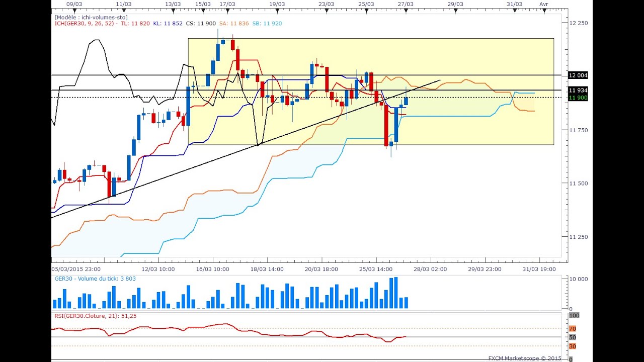This screenshot has width=644, height=362.
Task: Click the 09/03 date on top axis
Action: 74,4
